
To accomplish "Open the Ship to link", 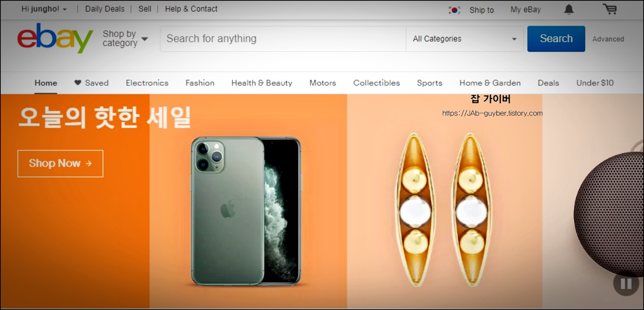I will coord(482,10).
